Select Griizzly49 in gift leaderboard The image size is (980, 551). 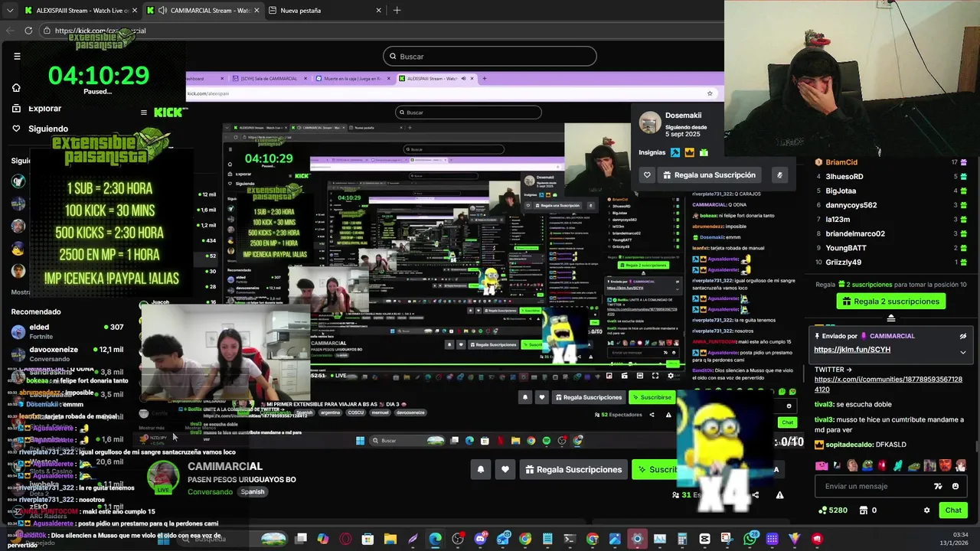[844, 262]
